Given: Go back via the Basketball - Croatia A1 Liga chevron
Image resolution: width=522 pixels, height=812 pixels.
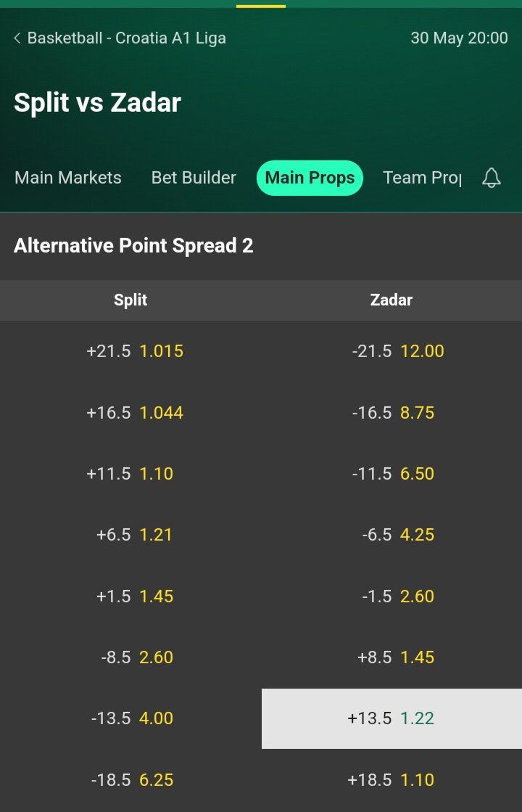Looking at the screenshot, I should coord(17,38).
